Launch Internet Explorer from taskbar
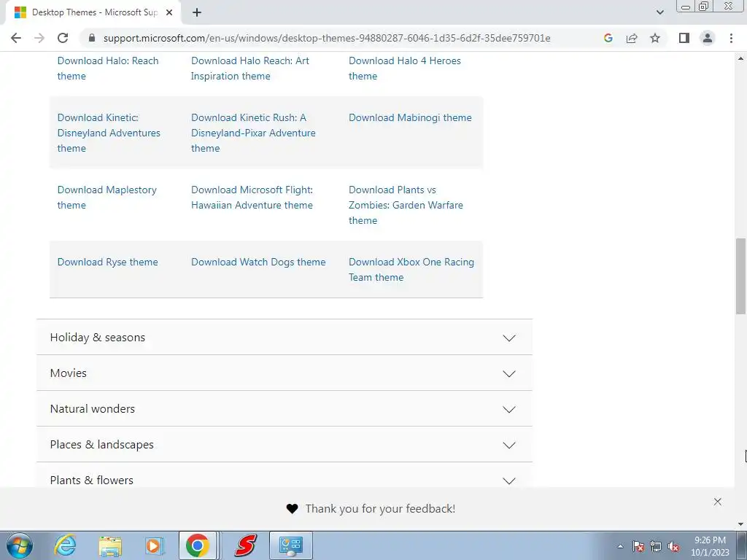This screenshot has width=747, height=560. [65, 545]
